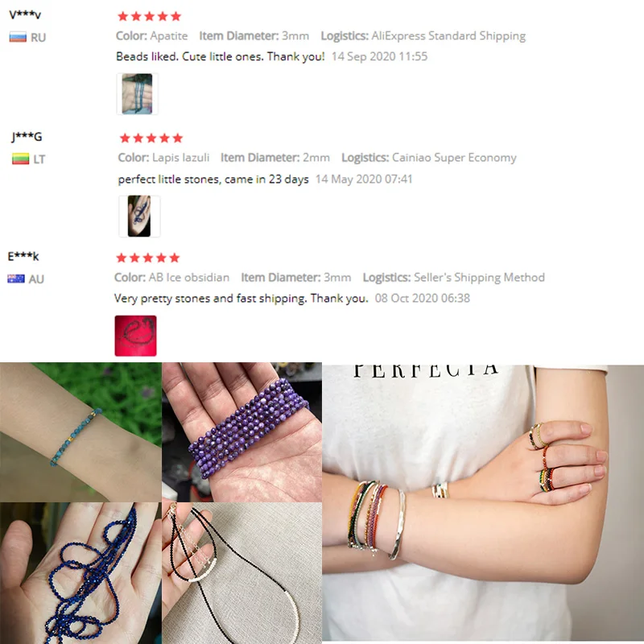Click the reviewer name J***G
This screenshot has height=644, width=644.
(x=27, y=136)
